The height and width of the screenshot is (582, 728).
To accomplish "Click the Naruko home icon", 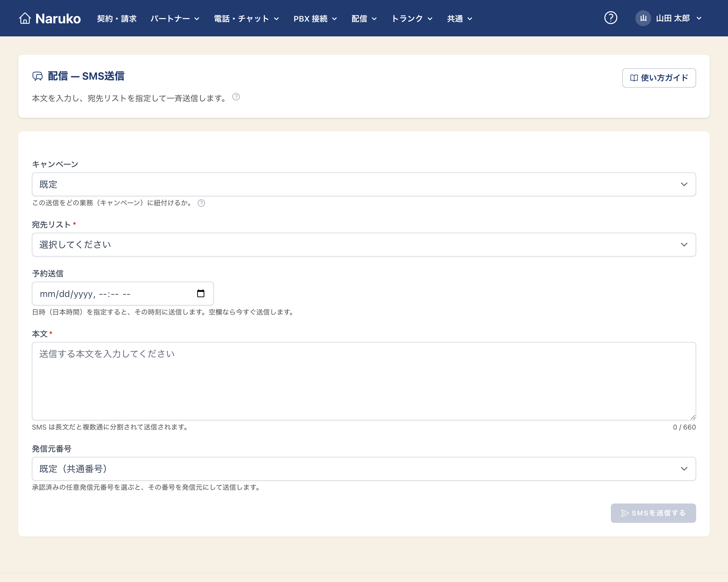I will (25, 18).
